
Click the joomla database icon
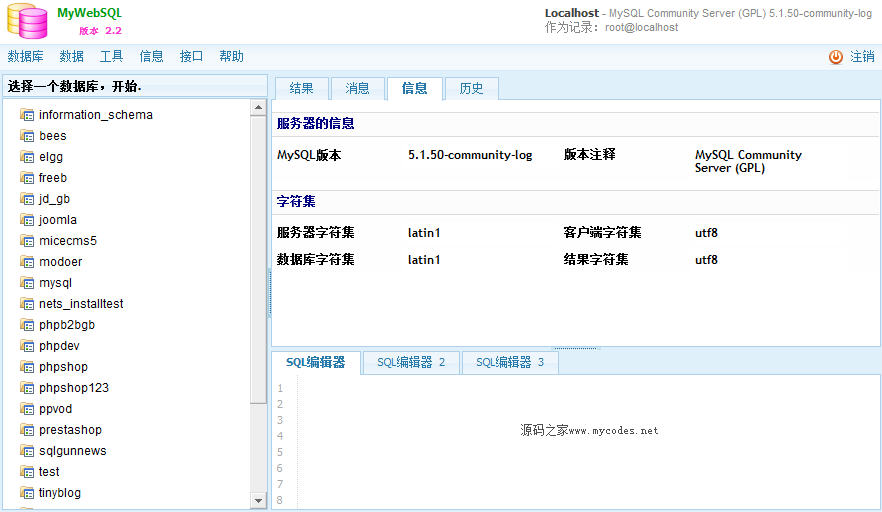(27, 220)
